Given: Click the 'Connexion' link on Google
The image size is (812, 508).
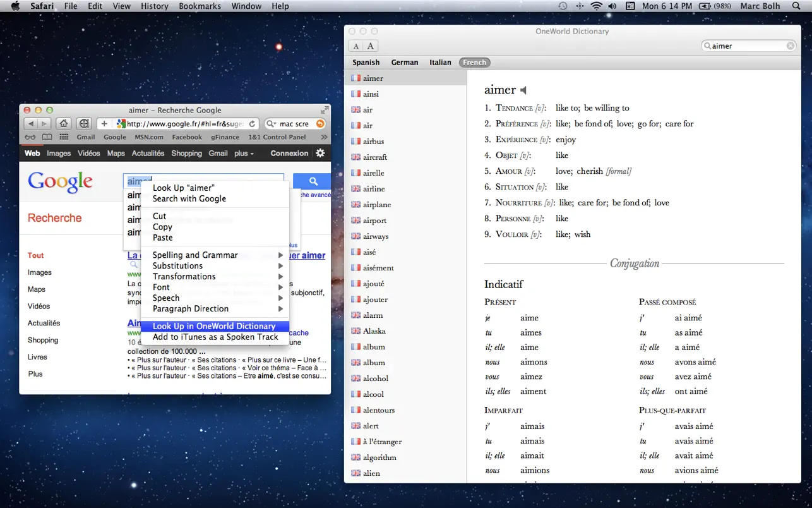Looking at the screenshot, I should pos(289,153).
